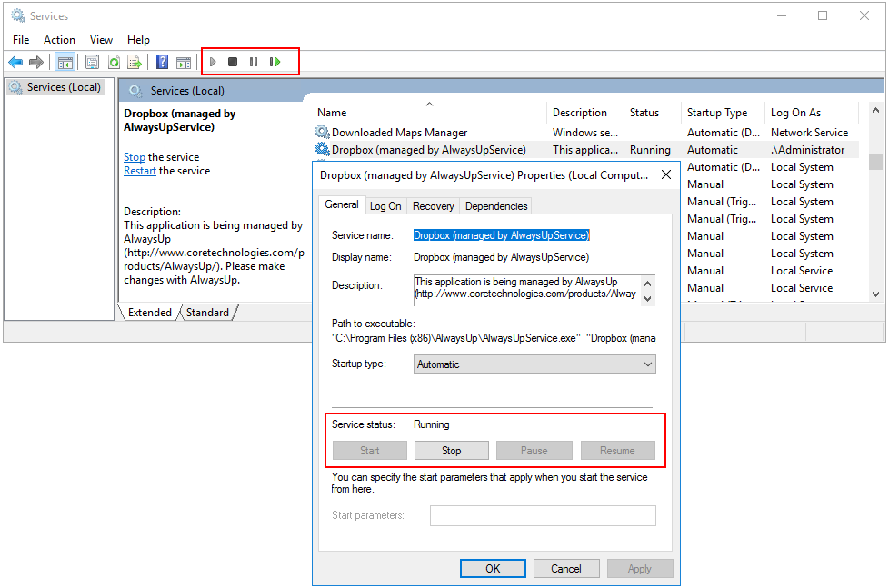889x588 pixels.
Task: Open the Startup type Automatic dropdown
Action: coord(534,364)
